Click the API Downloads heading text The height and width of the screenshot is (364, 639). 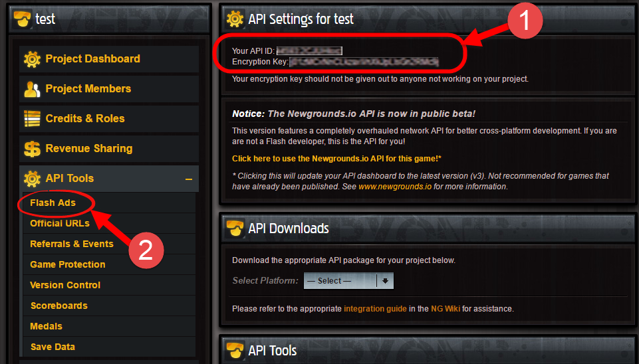click(289, 228)
